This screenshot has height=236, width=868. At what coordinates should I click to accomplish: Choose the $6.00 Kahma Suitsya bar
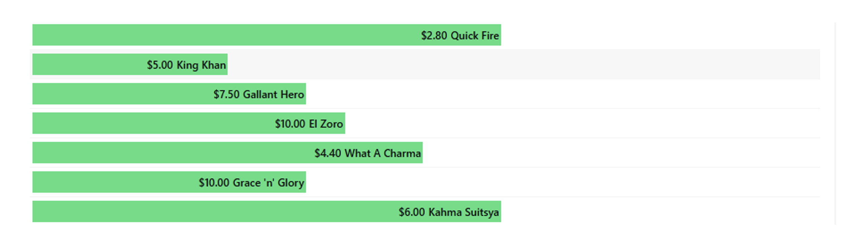[266, 211]
